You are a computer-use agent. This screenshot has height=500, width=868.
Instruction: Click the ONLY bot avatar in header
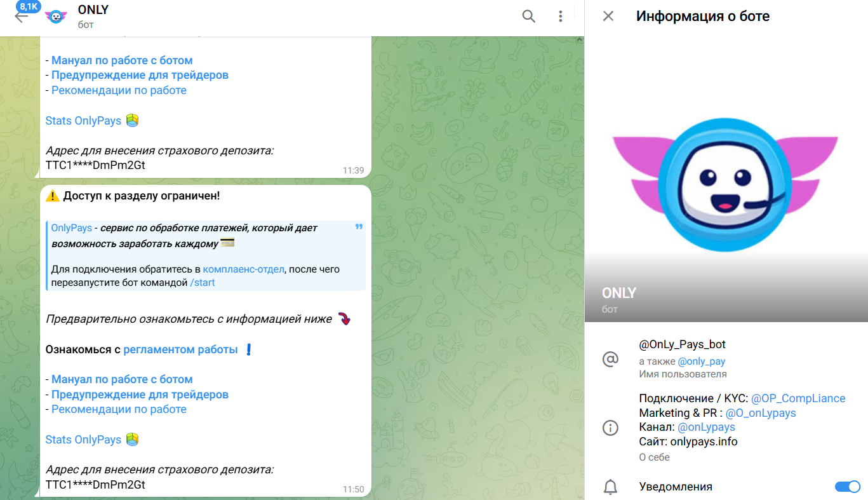click(57, 17)
